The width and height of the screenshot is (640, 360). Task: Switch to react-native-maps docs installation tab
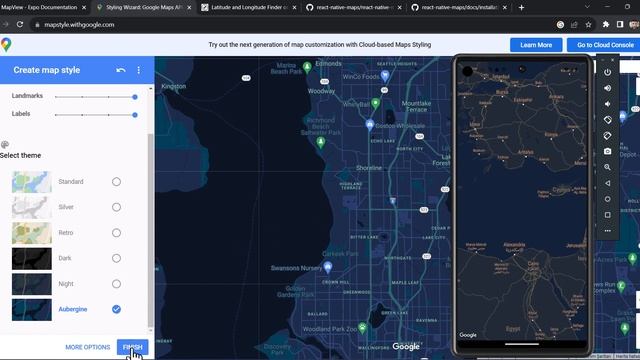pos(459,7)
